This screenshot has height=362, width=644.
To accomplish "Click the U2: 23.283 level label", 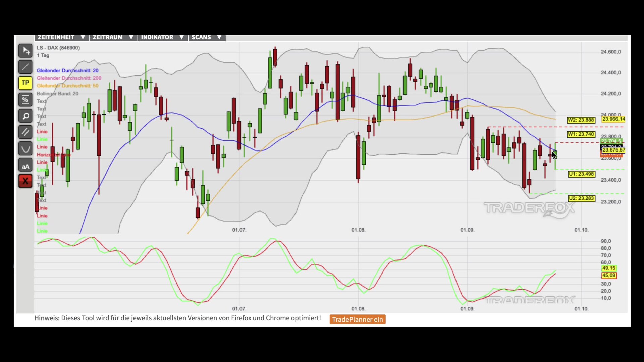I will pyautogui.click(x=581, y=198).
